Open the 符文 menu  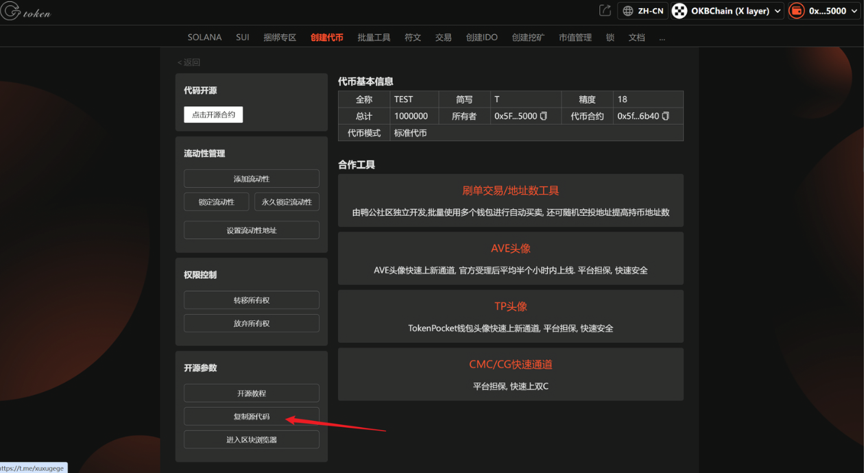point(413,38)
